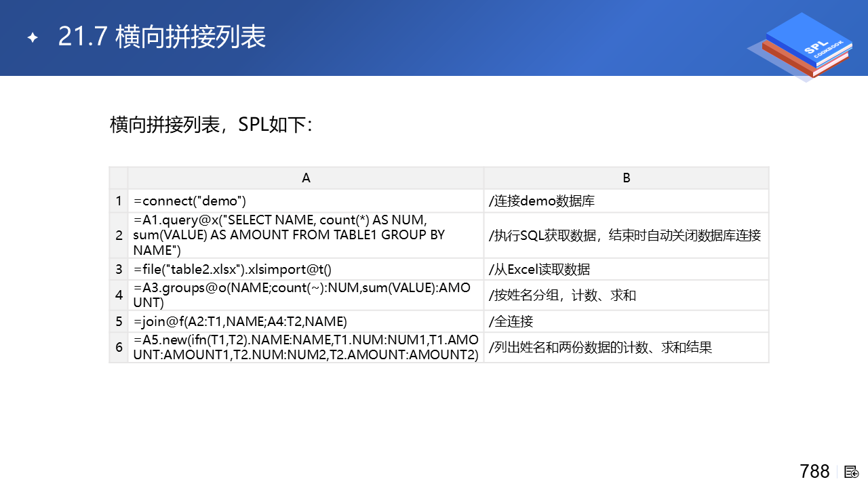Select the slide title "21.7 横向拼接列表"
The image size is (868, 488).
click(162, 37)
